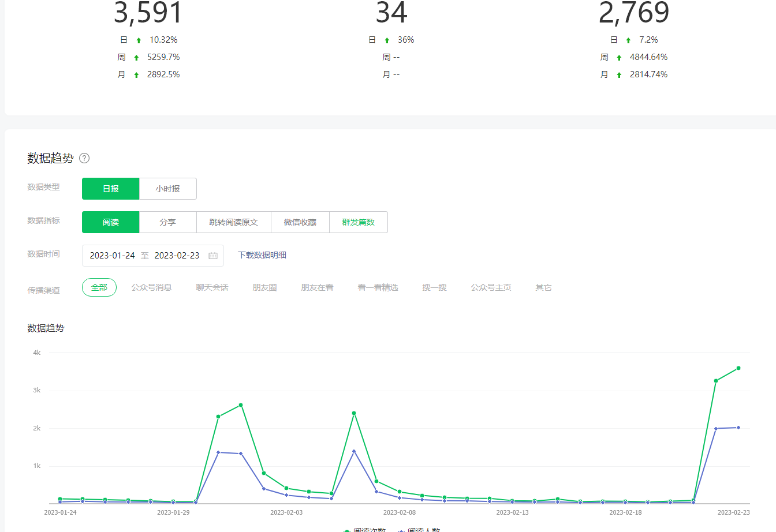776x532 pixels.
Task: Open the calendar icon in date range
Action: click(213, 256)
